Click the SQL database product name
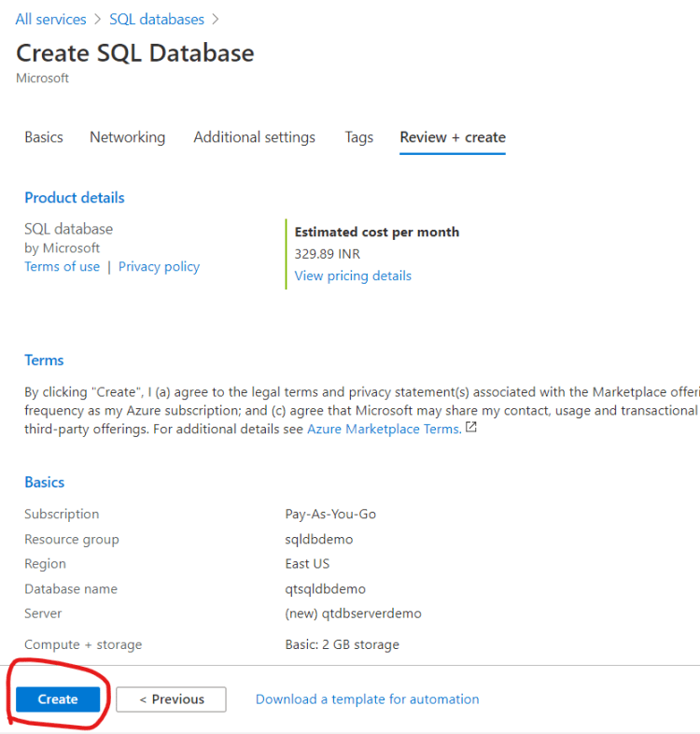 point(69,229)
